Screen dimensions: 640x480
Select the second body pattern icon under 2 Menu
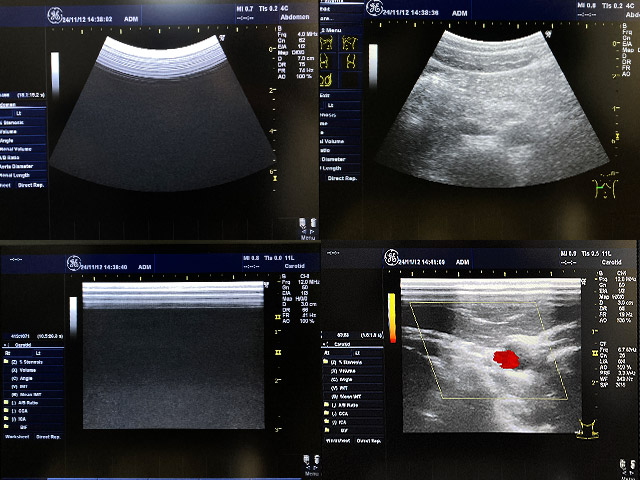(349, 43)
